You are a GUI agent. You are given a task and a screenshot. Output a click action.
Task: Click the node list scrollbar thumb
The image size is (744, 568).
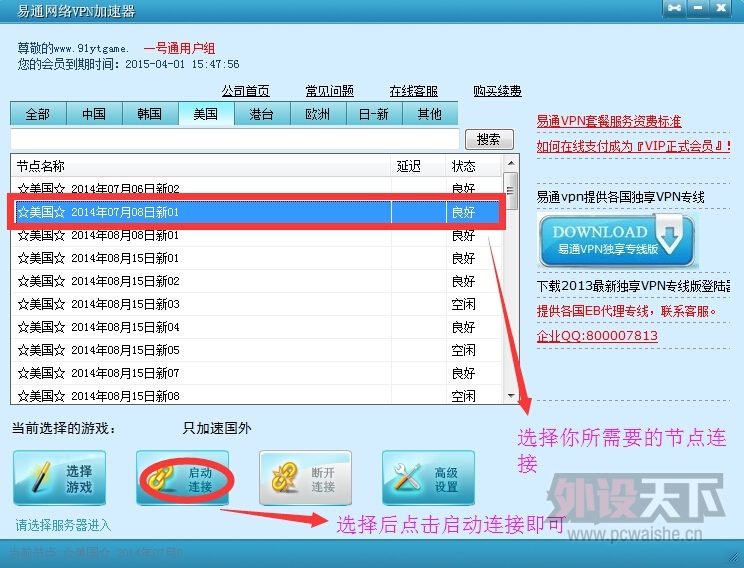[x=511, y=191]
